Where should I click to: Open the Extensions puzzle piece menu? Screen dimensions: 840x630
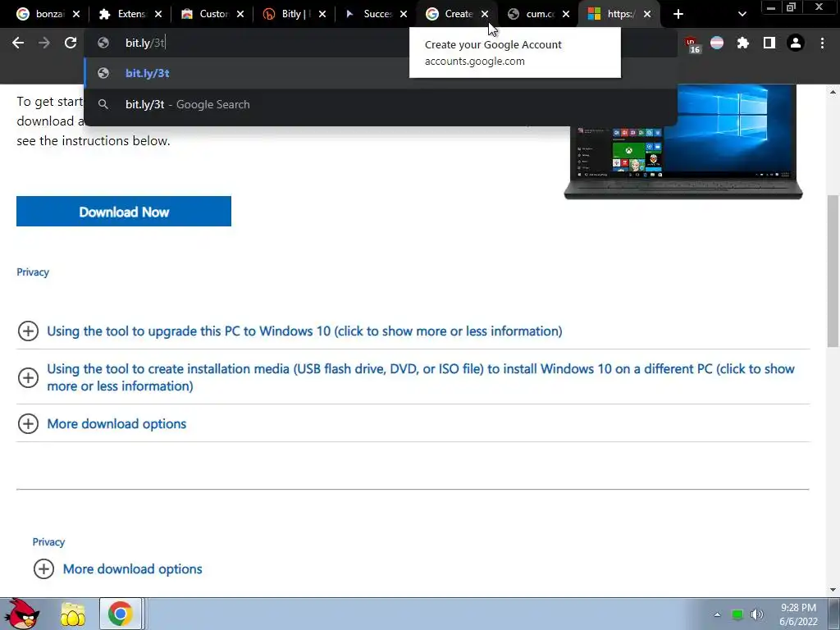(x=743, y=43)
